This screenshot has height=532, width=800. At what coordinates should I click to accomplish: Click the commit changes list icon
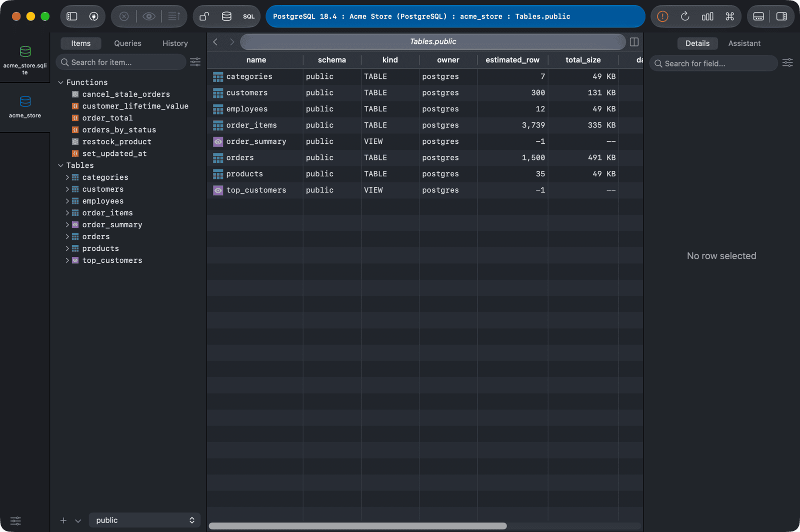174,16
